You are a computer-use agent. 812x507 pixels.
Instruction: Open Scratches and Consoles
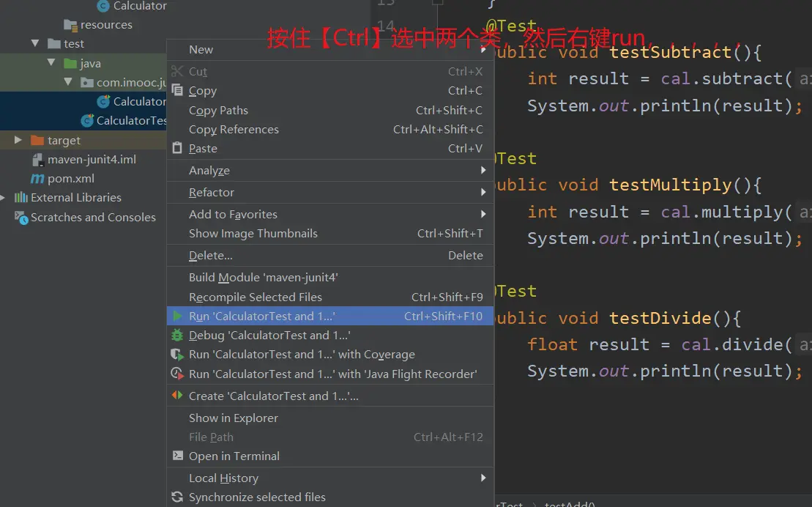[93, 217]
